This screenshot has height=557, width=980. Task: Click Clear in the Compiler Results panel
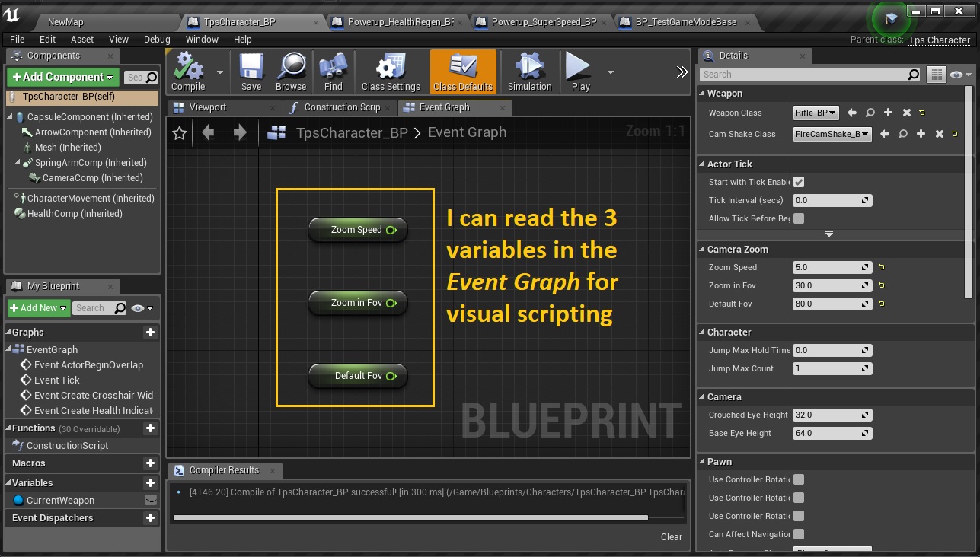[x=672, y=536]
